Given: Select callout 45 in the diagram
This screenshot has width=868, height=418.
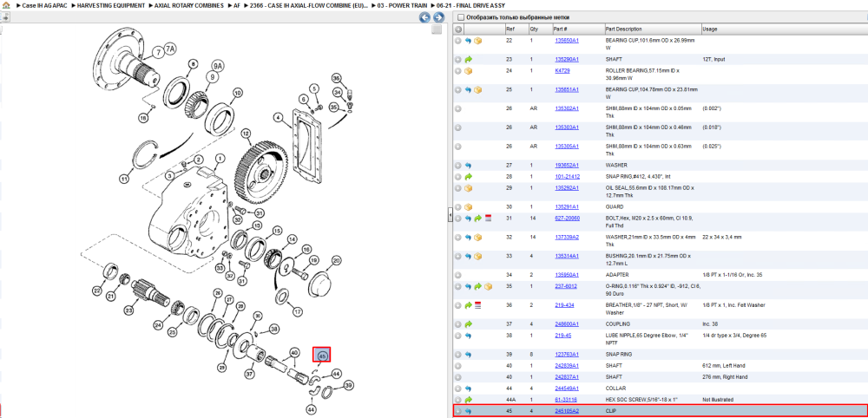Looking at the screenshot, I should 322,355.
